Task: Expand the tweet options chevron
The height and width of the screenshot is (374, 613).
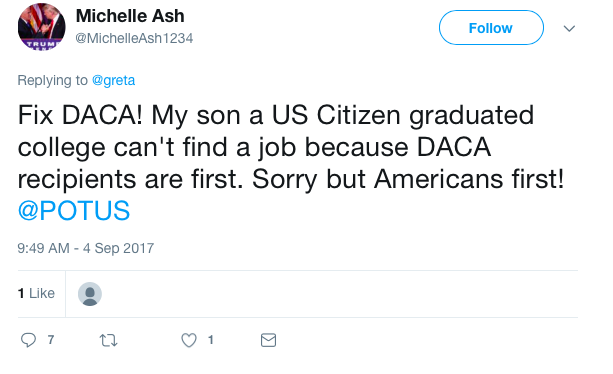Action: pyautogui.click(x=569, y=28)
